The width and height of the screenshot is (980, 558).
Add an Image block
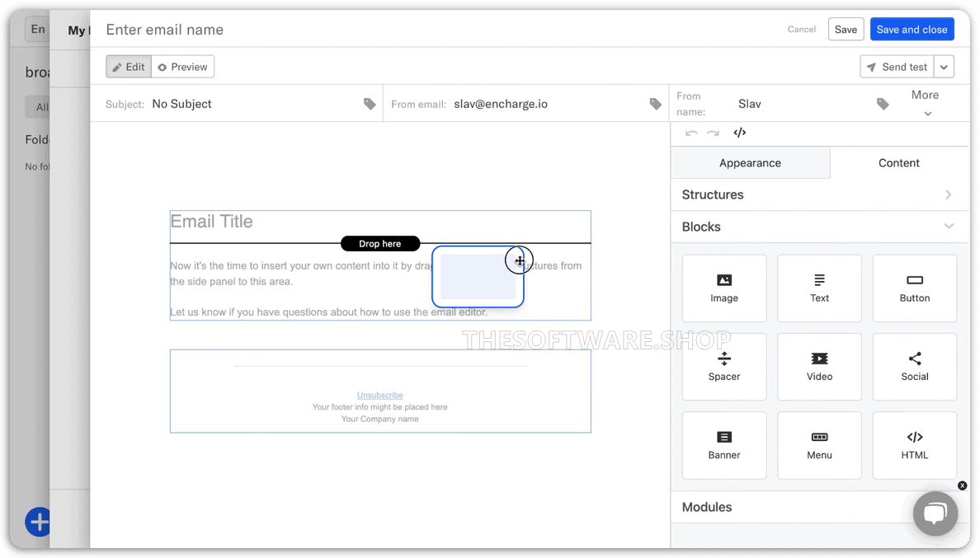[x=723, y=288]
